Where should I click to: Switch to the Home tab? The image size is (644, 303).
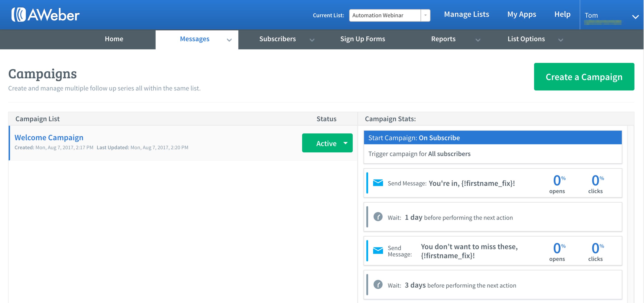[x=114, y=39]
